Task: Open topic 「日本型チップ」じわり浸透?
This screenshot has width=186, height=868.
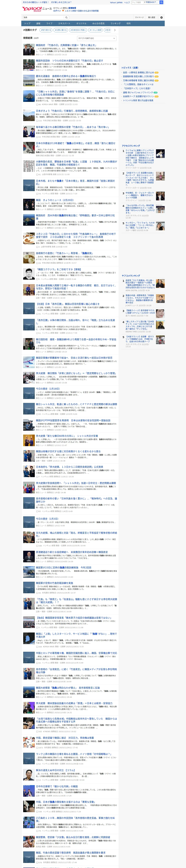Action: [x=137, y=88]
